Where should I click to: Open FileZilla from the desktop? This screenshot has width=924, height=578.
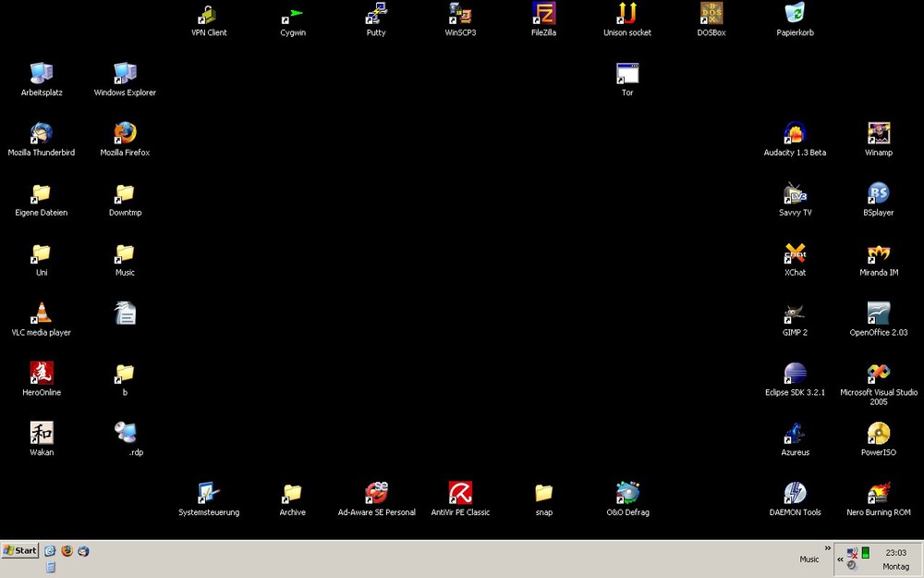[543, 16]
